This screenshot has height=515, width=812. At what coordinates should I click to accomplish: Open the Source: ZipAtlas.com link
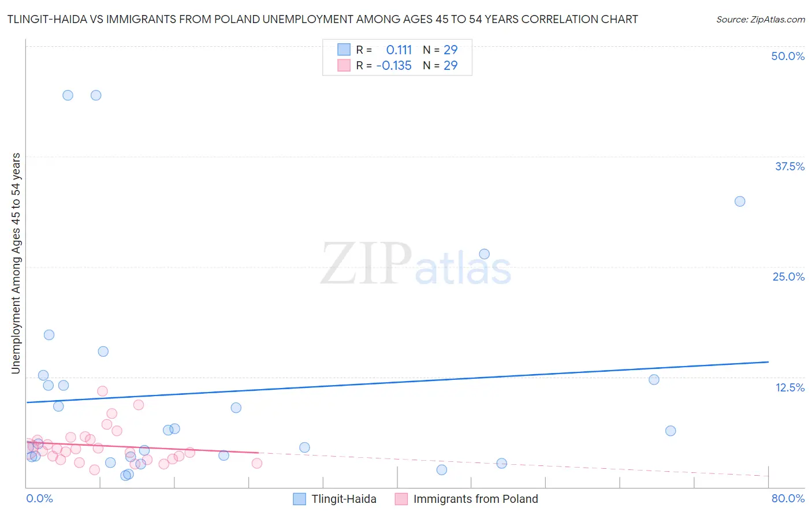pyautogui.click(x=761, y=20)
